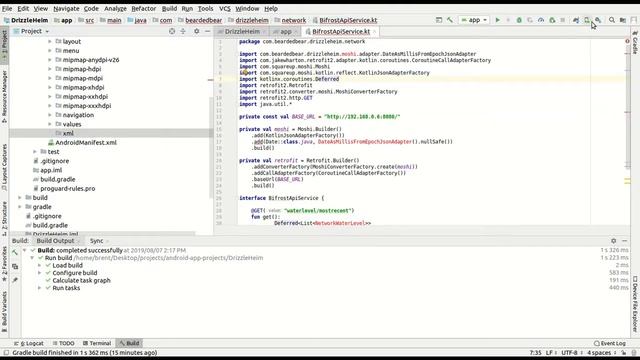640x360 pixels.
Task: Click the pin icon in Build panel
Action: point(15,280)
